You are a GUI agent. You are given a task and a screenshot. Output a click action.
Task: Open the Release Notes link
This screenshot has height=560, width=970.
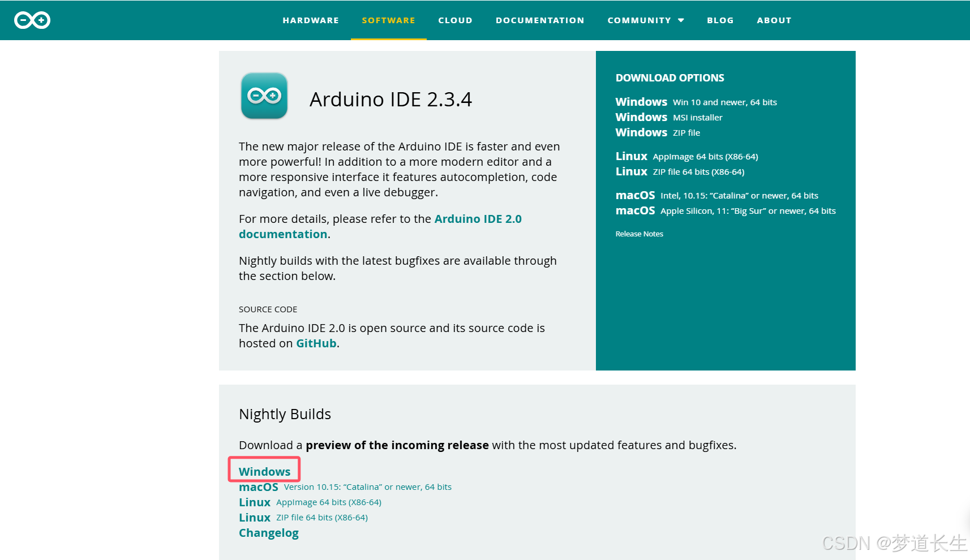(639, 234)
